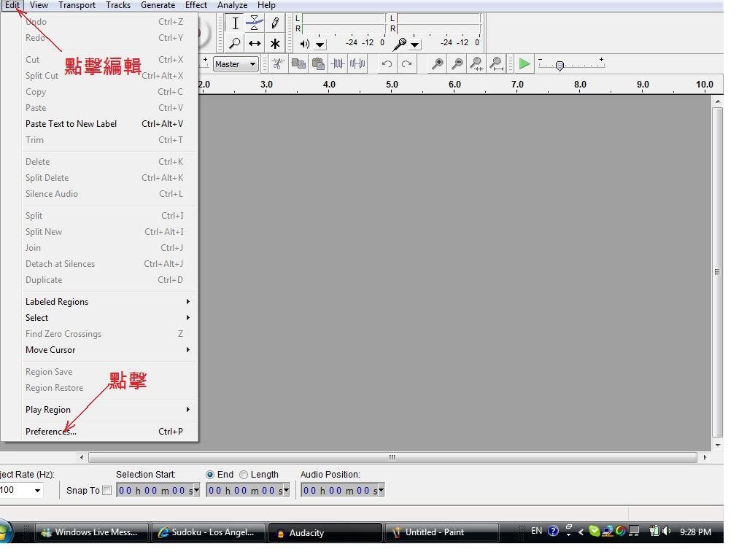Open the Master device dropdown
The image size is (747, 560).
pos(236,64)
